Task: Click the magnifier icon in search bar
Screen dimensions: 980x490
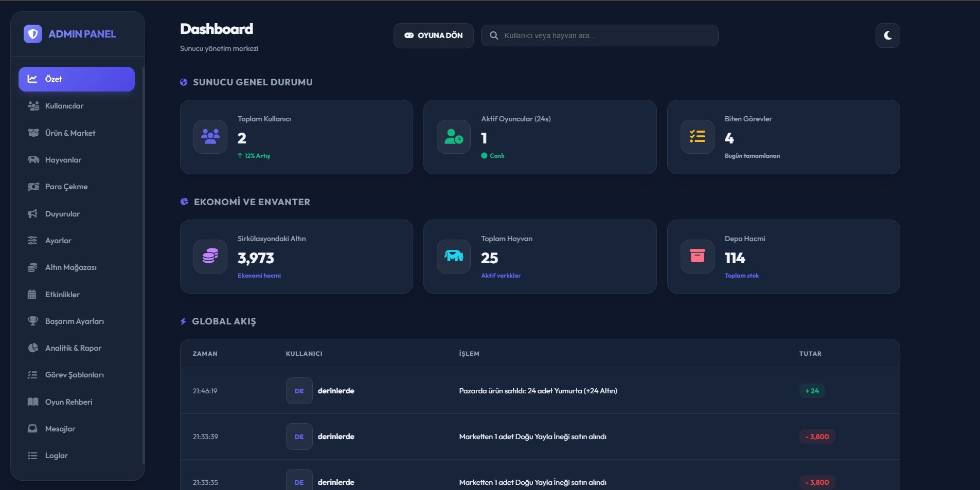Action: pyautogui.click(x=494, y=35)
